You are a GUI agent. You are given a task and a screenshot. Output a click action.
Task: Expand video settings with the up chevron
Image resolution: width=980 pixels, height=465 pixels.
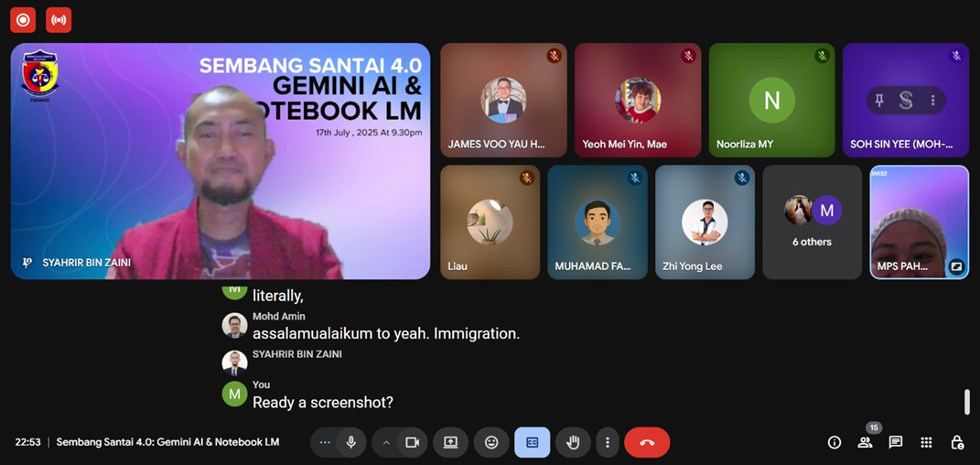[x=386, y=442]
